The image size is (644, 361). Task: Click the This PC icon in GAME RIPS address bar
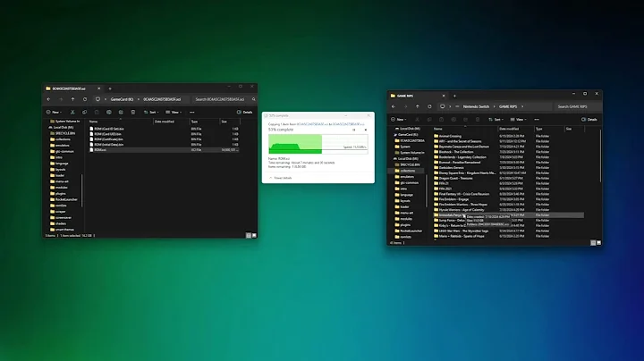[443, 106]
